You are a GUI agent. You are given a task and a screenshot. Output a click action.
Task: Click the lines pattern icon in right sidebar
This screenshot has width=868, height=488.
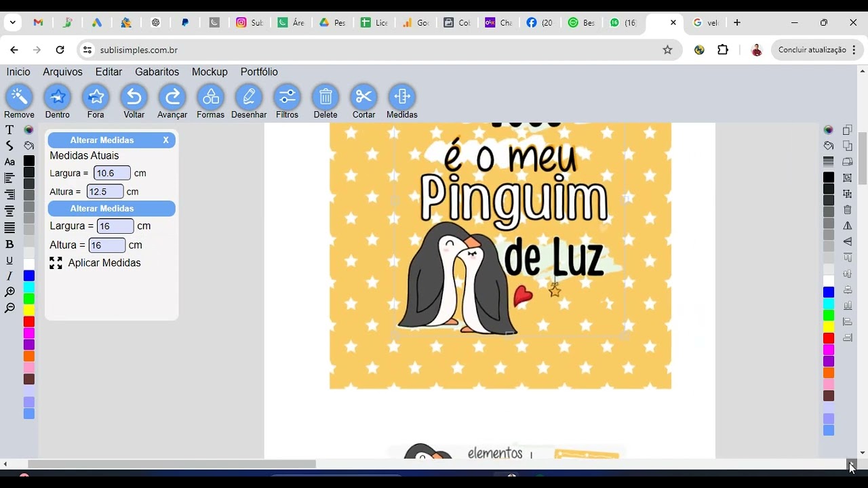(x=829, y=161)
